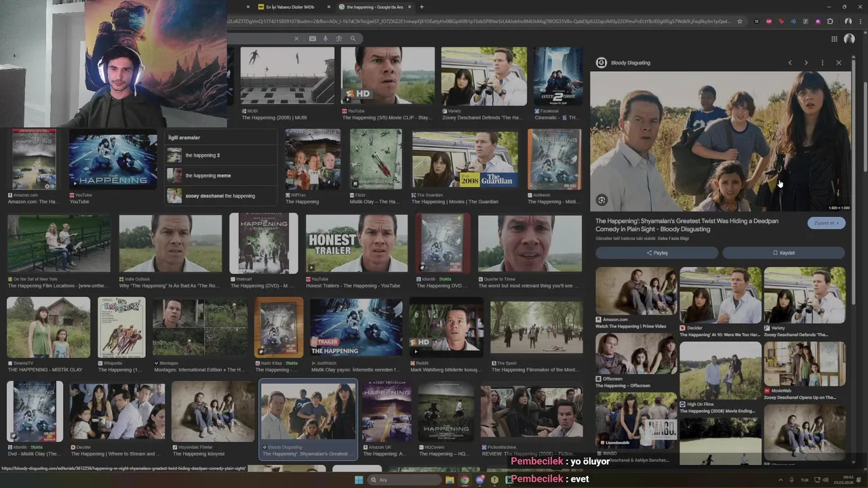Open a new browser tab

(421, 7)
